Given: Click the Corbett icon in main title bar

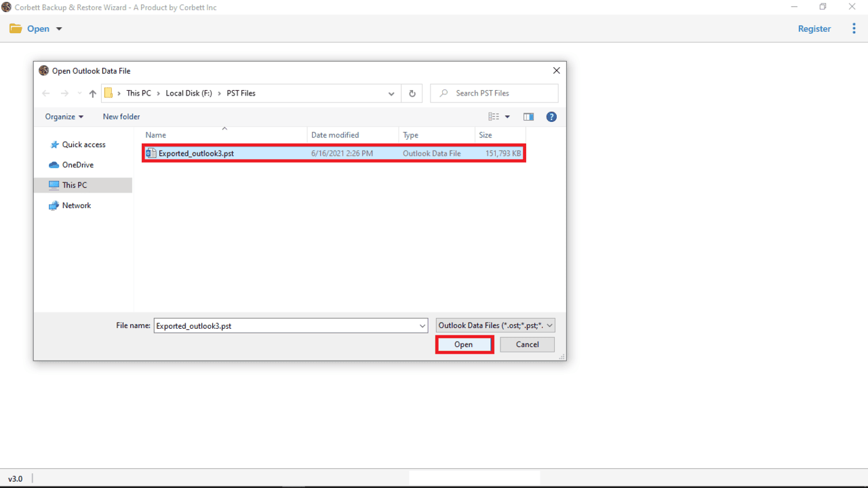Looking at the screenshot, I should point(7,7).
